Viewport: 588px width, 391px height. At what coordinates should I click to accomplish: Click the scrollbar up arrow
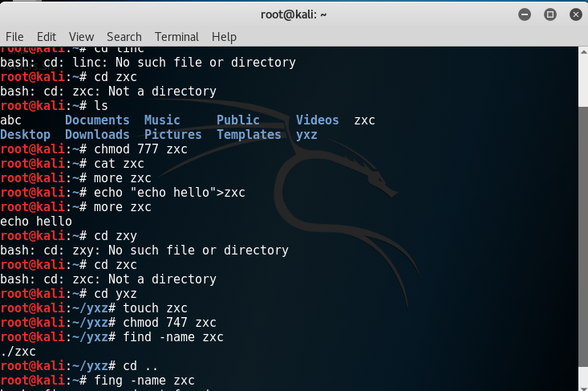[583, 51]
